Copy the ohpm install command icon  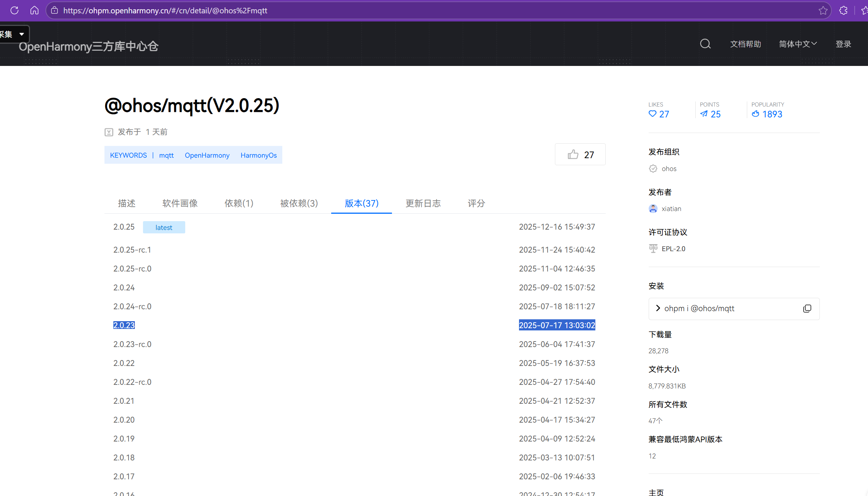coord(807,309)
